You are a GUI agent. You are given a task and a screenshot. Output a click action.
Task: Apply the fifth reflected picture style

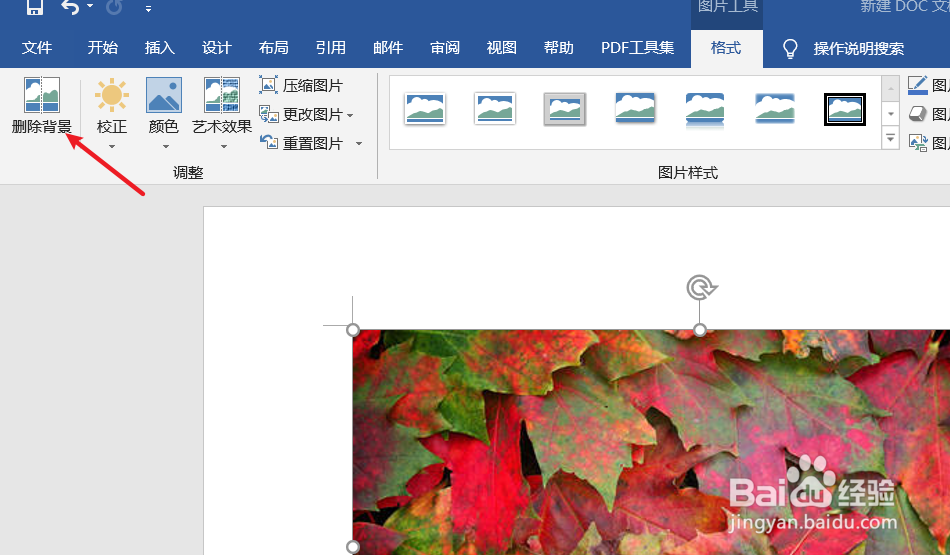tap(705, 110)
